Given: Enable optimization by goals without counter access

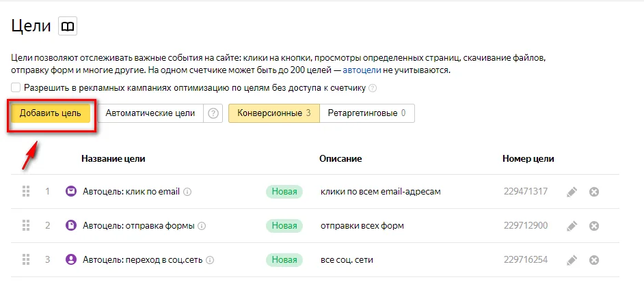Looking at the screenshot, I should tap(16, 88).
